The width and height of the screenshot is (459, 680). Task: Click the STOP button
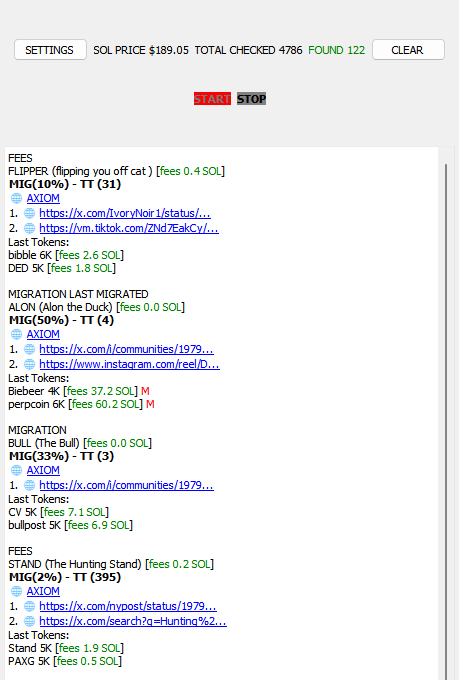click(252, 99)
